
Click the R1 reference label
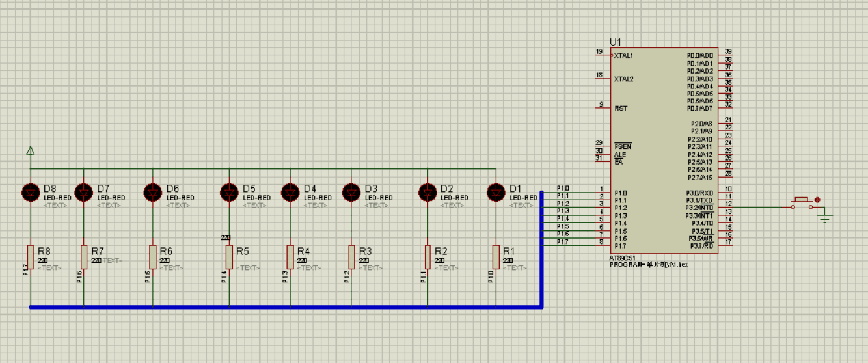coord(509,251)
